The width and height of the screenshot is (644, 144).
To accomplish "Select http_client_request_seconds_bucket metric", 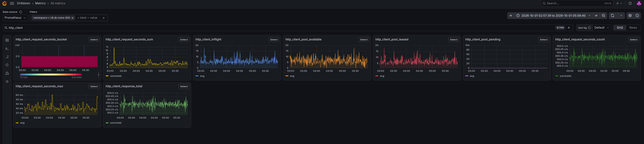I will 94,40.
